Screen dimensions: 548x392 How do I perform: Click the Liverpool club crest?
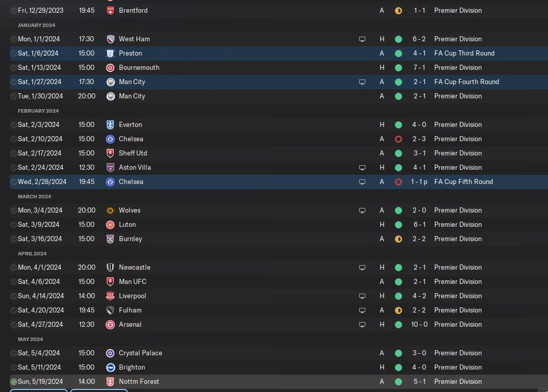(x=110, y=296)
